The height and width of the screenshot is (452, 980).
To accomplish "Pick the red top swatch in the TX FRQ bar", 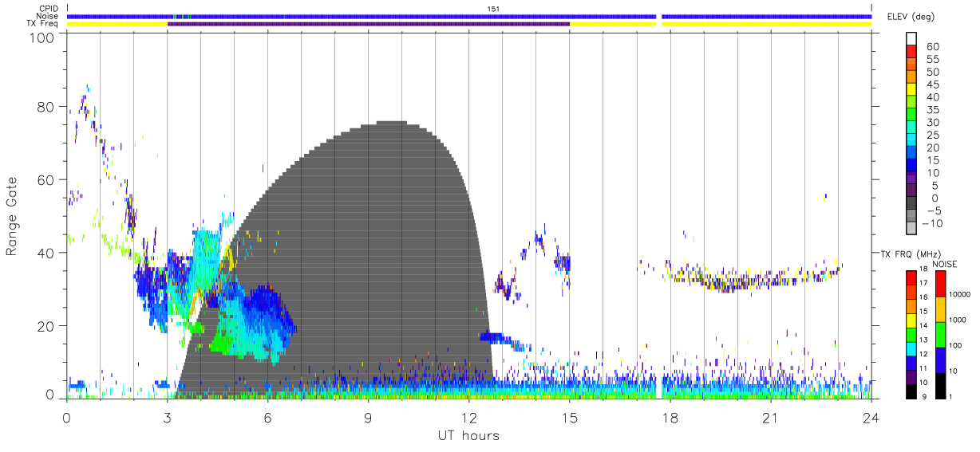I will point(911,278).
